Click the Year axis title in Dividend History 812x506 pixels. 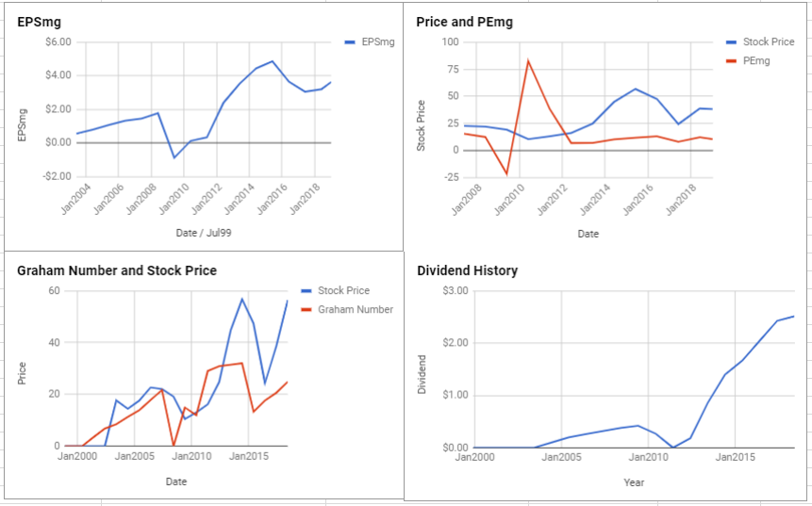[x=634, y=482]
